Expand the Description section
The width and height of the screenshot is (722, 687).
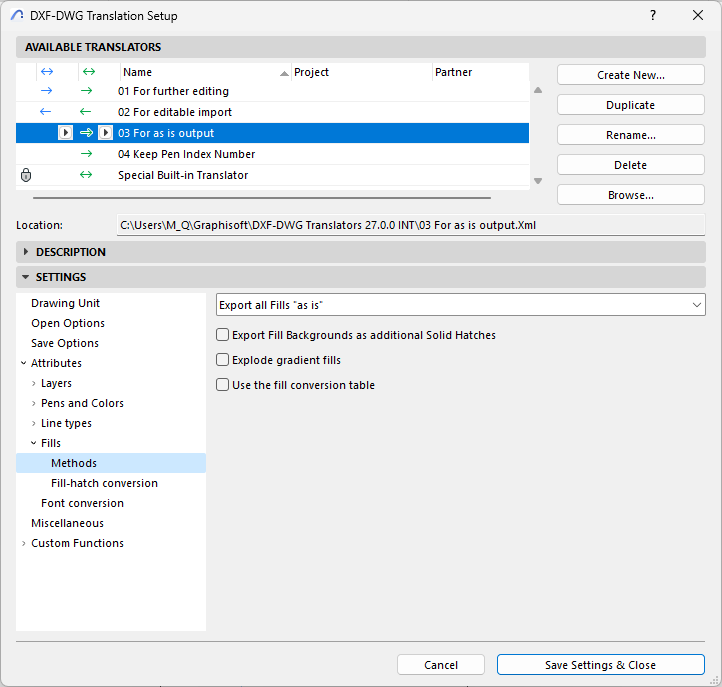click(26, 252)
